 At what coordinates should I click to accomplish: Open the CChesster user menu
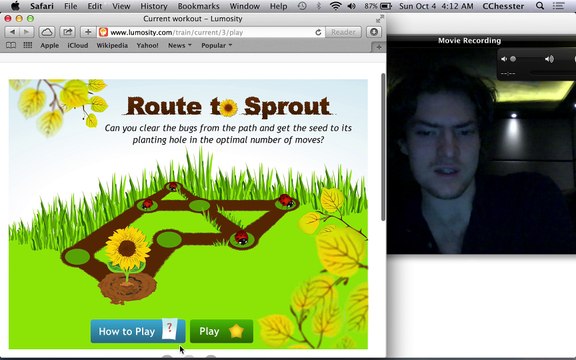click(x=503, y=6)
